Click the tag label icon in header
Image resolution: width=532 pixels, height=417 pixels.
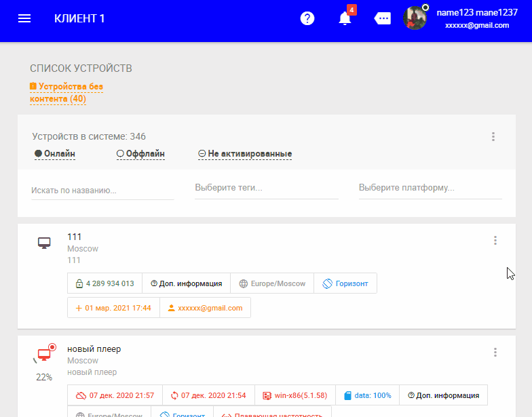(x=383, y=18)
